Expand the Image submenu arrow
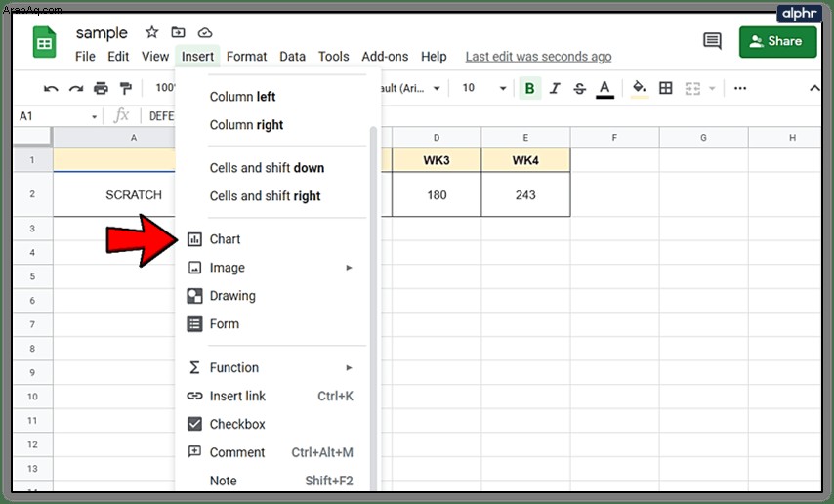The image size is (834, 504). pos(349,268)
